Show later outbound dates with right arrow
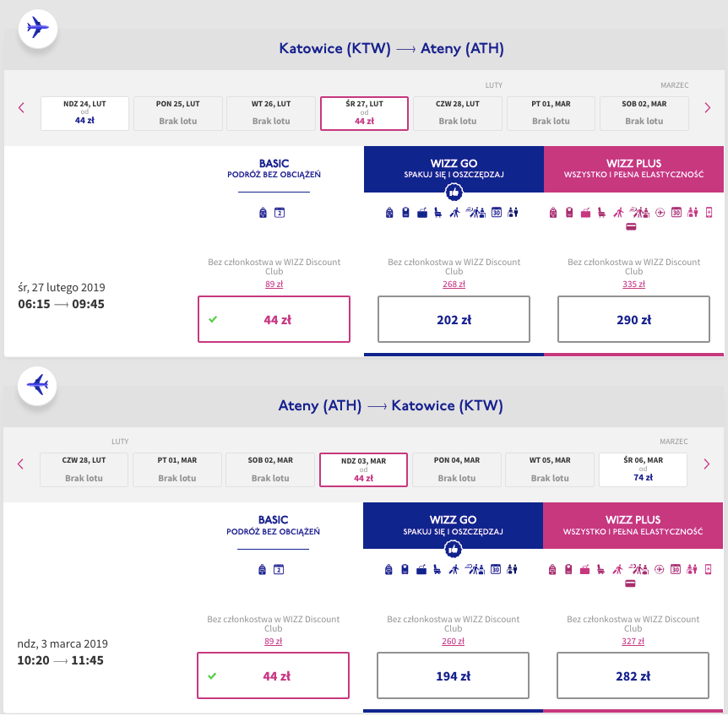Image resolution: width=728 pixels, height=716 pixels. pos(707,107)
